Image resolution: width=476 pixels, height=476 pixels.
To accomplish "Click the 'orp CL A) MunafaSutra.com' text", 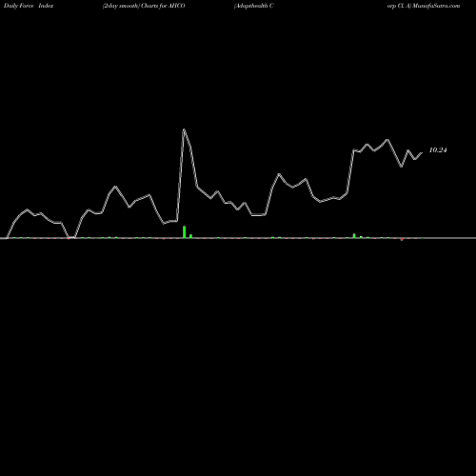I will click(x=424, y=6).
